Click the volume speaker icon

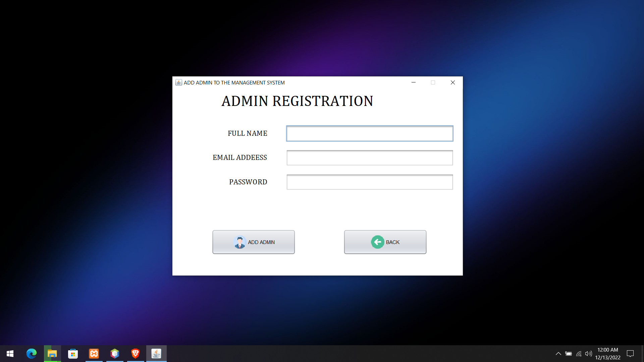(x=588, y=354)
